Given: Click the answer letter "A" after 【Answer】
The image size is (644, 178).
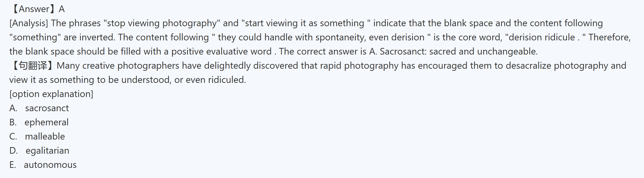Looking at the screenshot, I should click(62, 9).
